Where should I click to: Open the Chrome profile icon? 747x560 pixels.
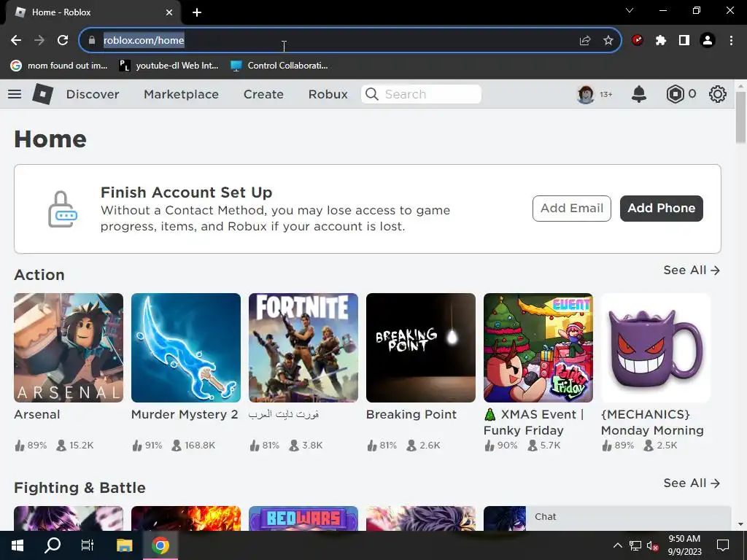(708, 41)
